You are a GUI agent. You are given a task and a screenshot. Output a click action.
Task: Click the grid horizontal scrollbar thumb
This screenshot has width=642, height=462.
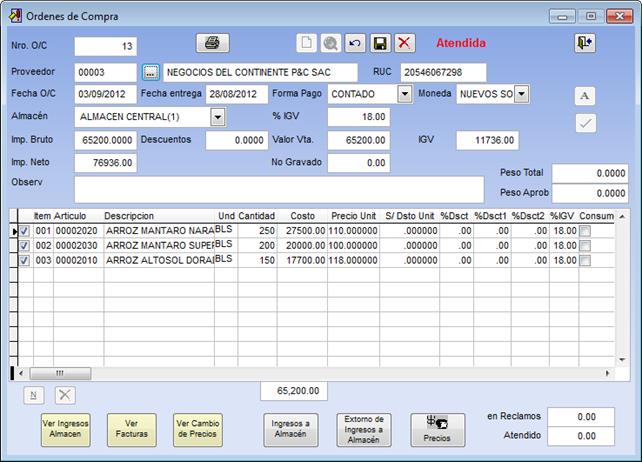click(x=60, y=373)
